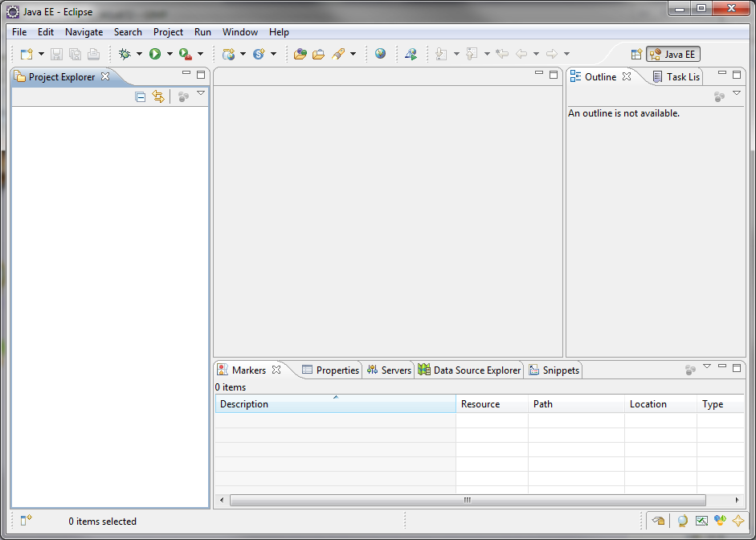Expand the Markers panel view menu
756x540 pixels.
point(707,366)
